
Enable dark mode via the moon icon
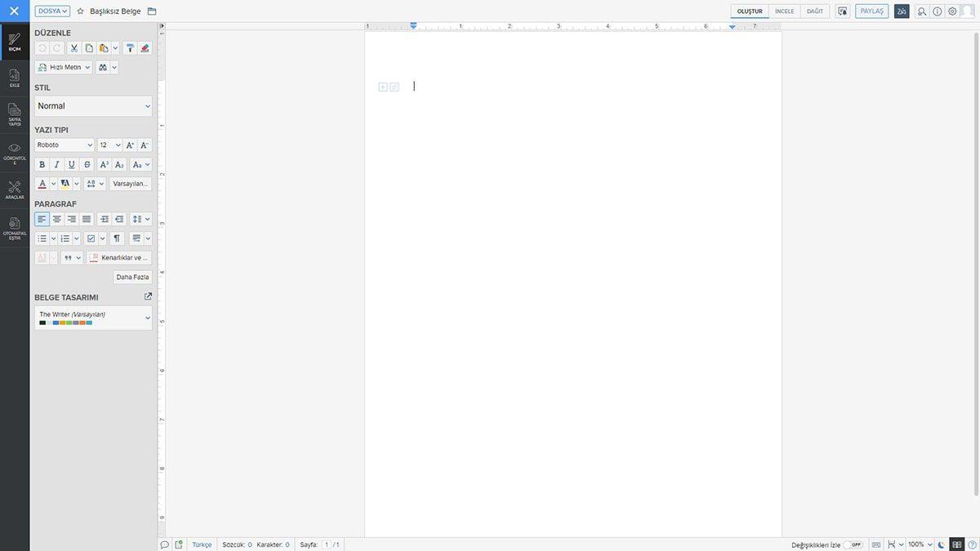point(939,544)
